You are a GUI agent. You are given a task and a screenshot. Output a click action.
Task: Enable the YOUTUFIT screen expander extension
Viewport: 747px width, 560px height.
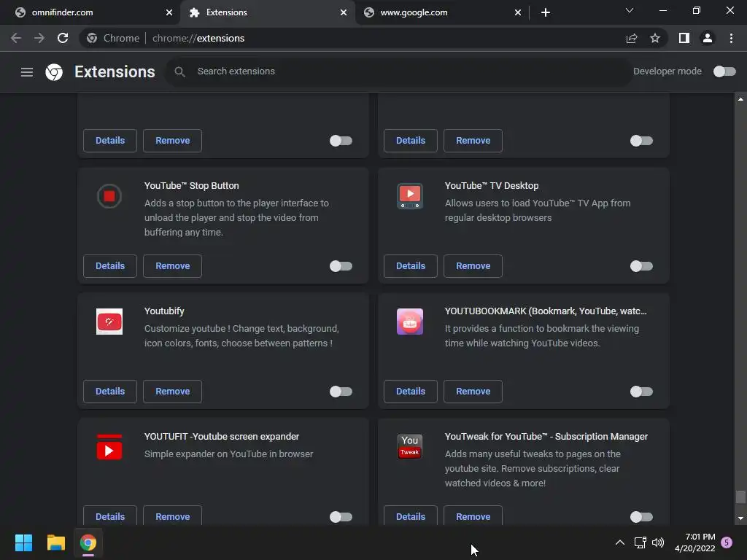tap(341, 517)
